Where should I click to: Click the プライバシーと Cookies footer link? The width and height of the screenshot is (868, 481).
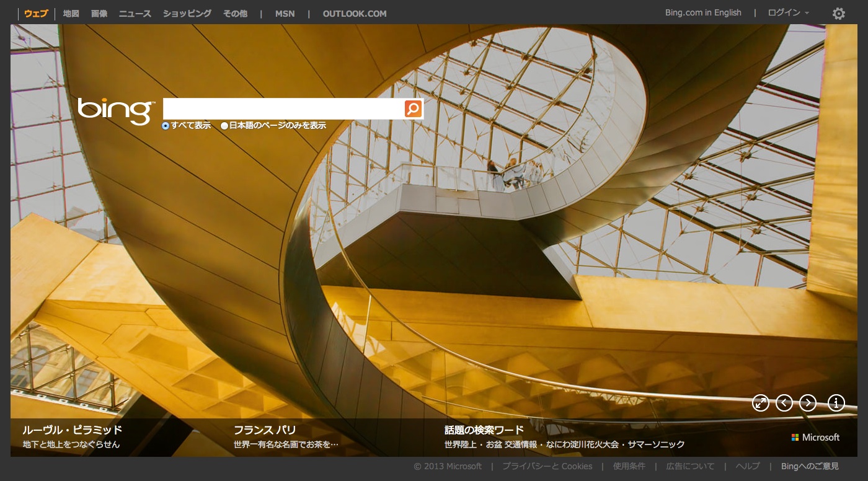pyautogui.click(x=547, y=466)
